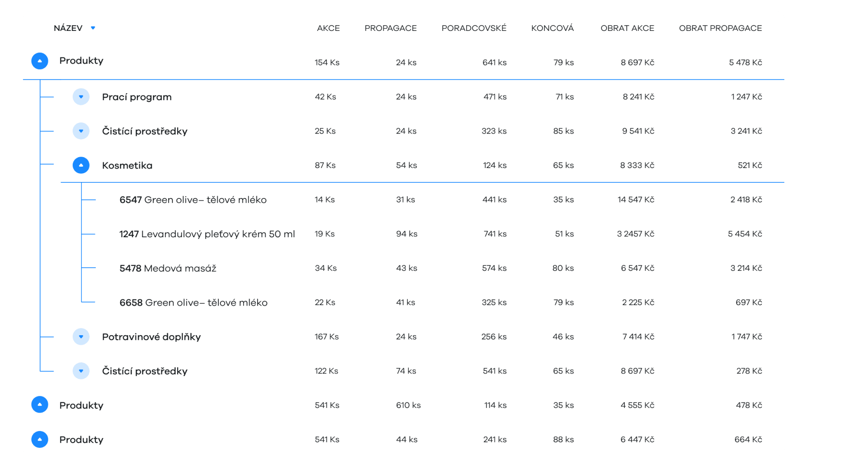This screenshot has height=471, width=868.
Task: Select item 6658 Green olive tělové mléko
Action: [193, 303]
